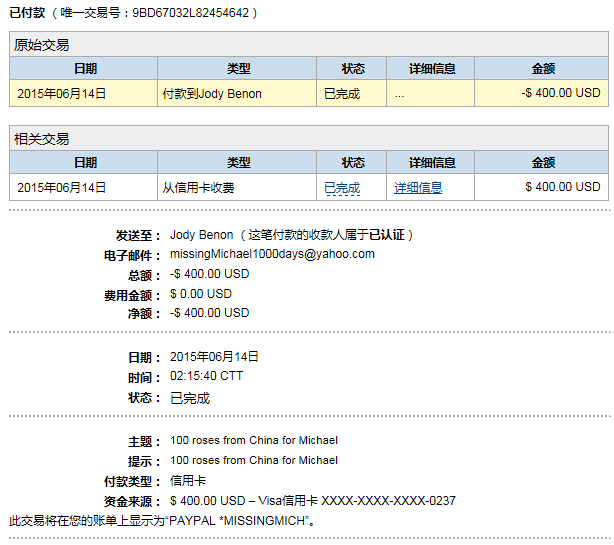Open the underlined 已完成 status link
The image size is (614, 545).
pos(342,187)
